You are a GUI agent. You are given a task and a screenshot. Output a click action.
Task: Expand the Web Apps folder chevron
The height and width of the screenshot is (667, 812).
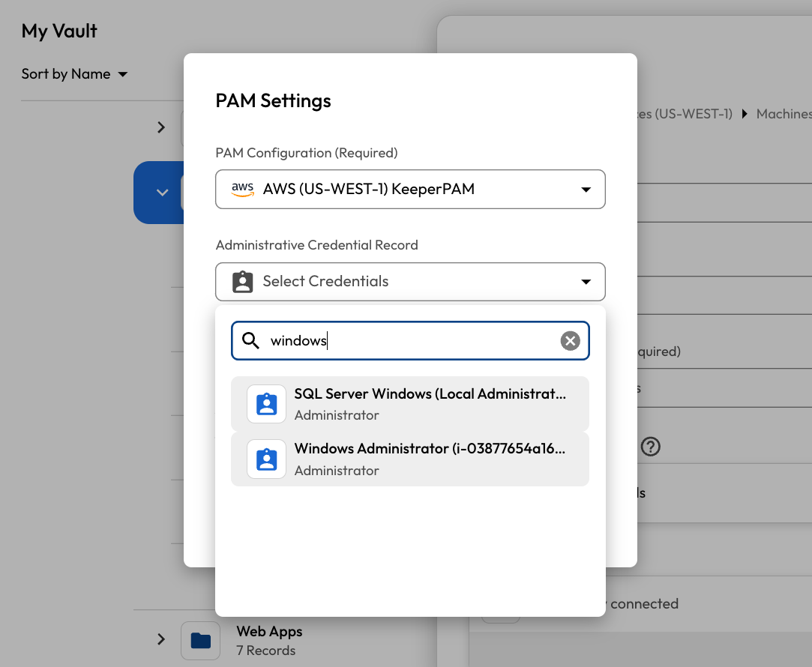(x=161, y=639)
